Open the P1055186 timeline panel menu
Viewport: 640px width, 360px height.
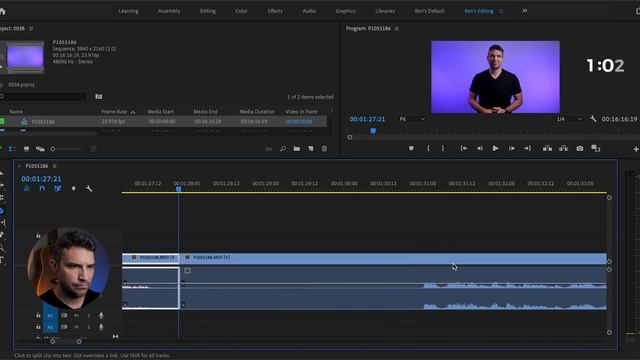(55, 166)
